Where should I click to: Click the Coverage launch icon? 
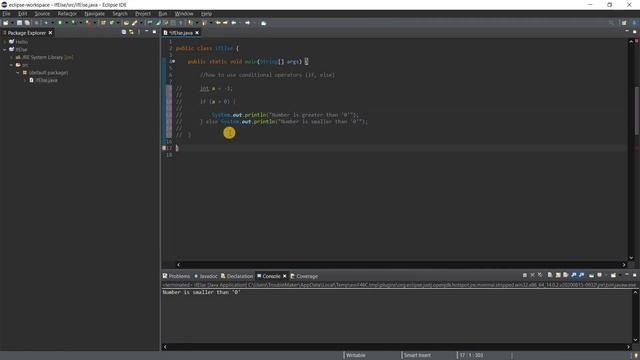(x=73, y=23)
